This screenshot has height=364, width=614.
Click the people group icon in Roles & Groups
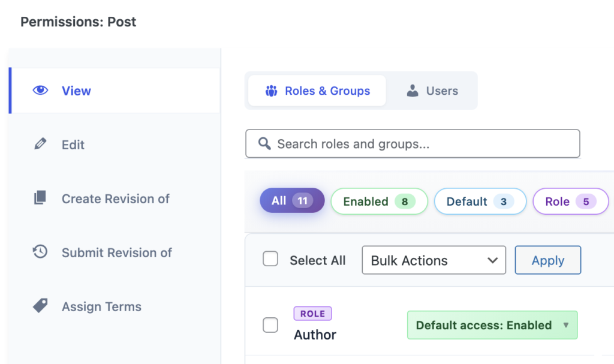(272, 91)
